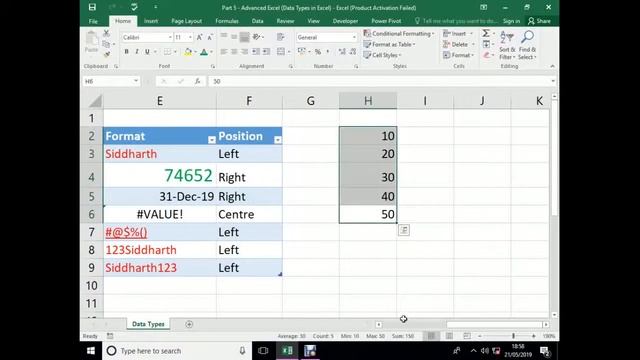Select column H header
Image resolution: width=640 pixels, height=360 pixels.
(x=368, y=101)
